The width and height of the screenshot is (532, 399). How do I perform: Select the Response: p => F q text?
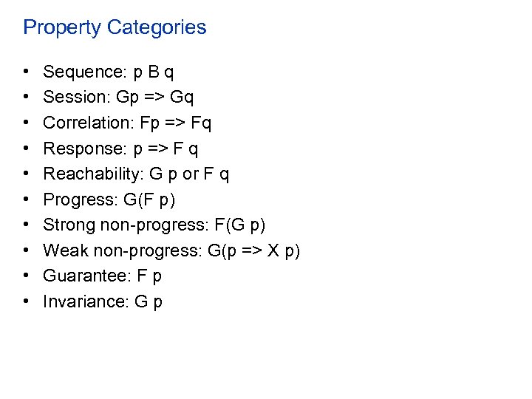pyautogui.click(x=120, y=149)
